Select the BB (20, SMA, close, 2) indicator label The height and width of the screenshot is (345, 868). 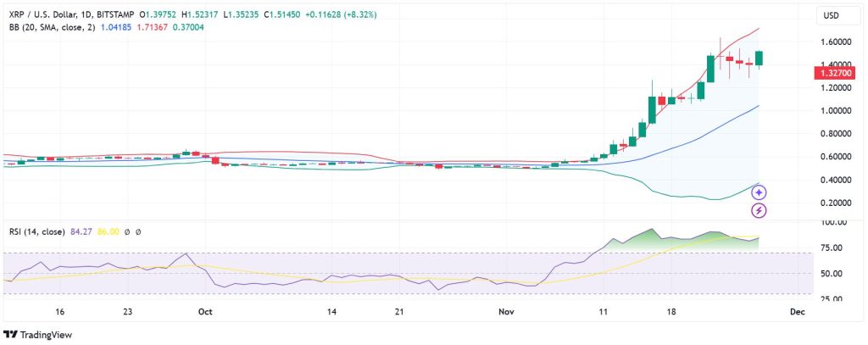click(x=49, y=27)
